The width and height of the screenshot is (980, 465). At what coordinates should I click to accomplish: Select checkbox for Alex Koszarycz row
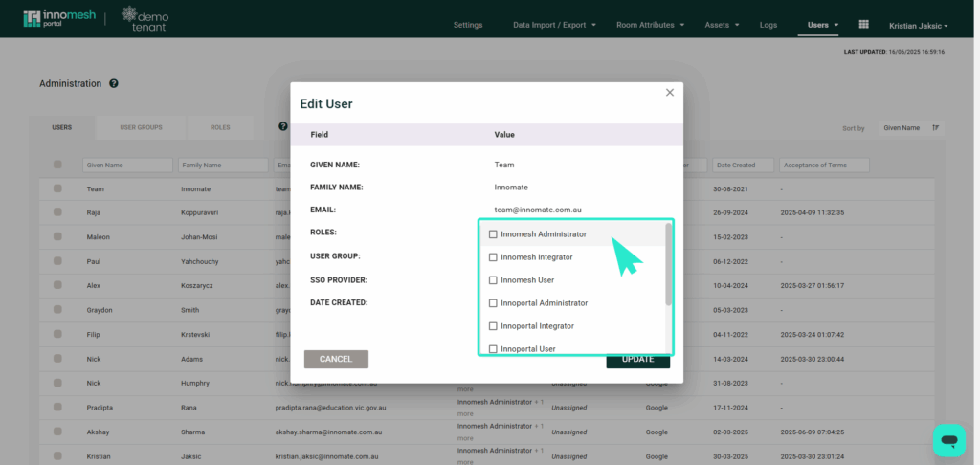point(57,284)
